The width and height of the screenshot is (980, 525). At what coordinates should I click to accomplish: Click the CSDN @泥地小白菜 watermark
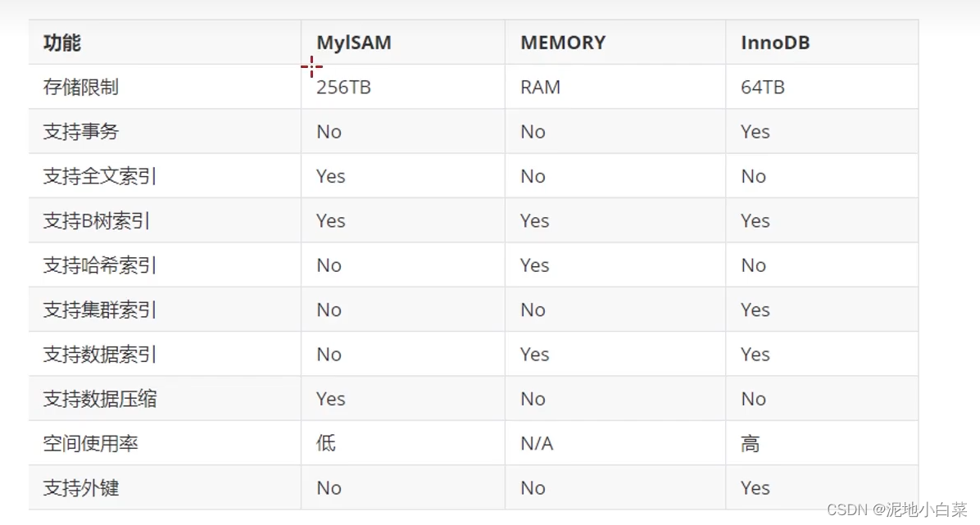click(x=897, y=509)
